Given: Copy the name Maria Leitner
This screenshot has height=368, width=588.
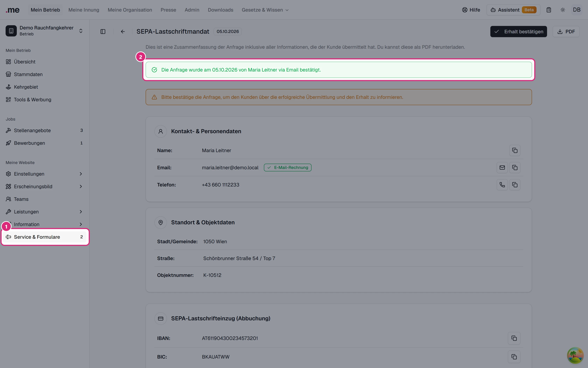Looking at the screenshot, I should (515, 150).
